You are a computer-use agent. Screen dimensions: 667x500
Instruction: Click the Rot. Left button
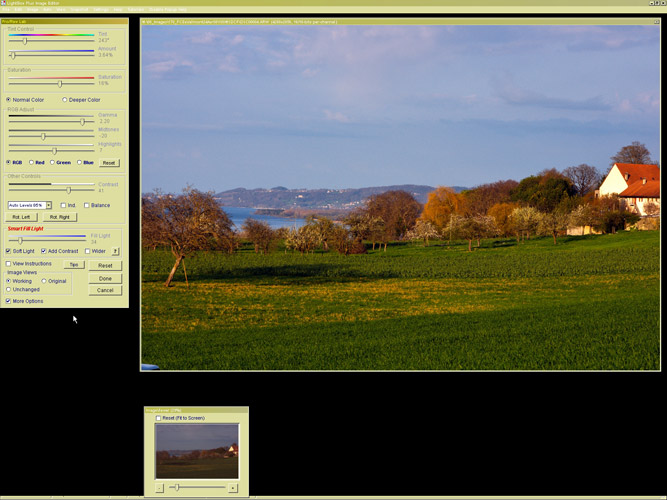pyautogui.click(x=22, y=217)
